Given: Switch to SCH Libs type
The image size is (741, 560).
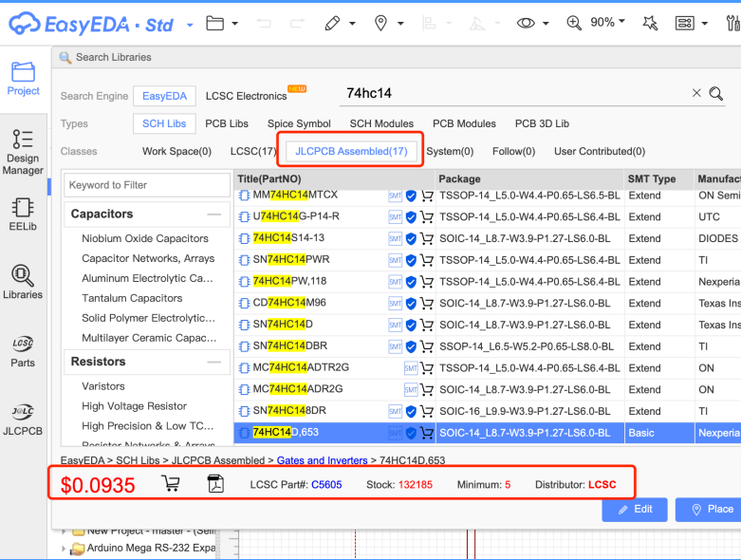Looking at the screenshot, I should coord(164,123).
